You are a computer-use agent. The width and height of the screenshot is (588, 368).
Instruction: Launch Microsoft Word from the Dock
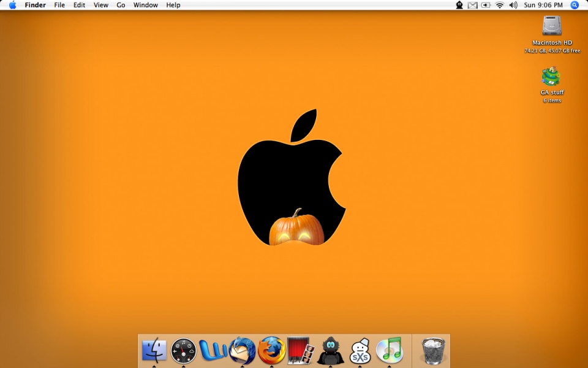[x=213, y=350]
